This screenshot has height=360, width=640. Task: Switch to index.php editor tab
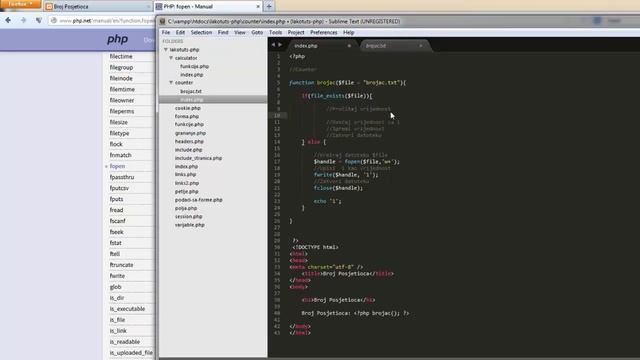(x=322, y=46)
